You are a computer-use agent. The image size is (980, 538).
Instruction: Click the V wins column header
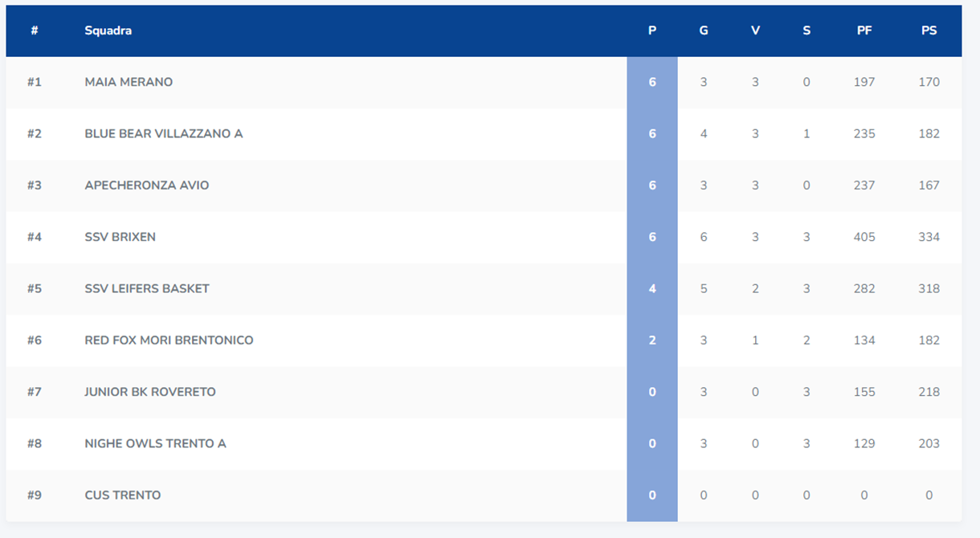coord(755,31)
